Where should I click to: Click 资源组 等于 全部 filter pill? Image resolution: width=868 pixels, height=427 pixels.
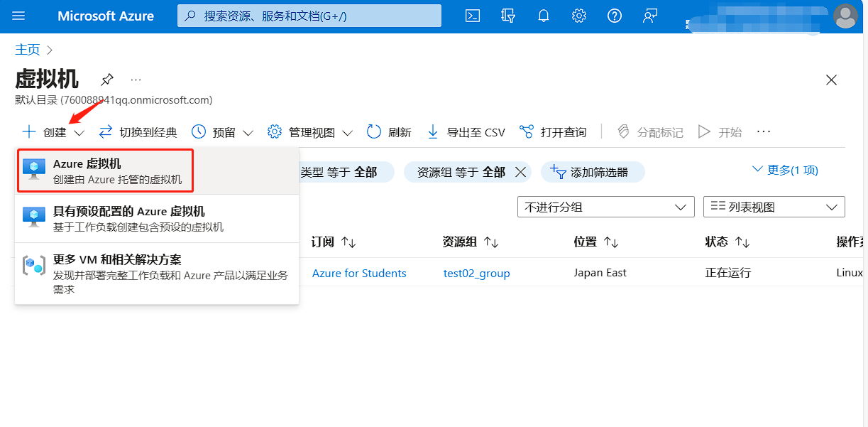pyautogui.click(x=461, y=172)
